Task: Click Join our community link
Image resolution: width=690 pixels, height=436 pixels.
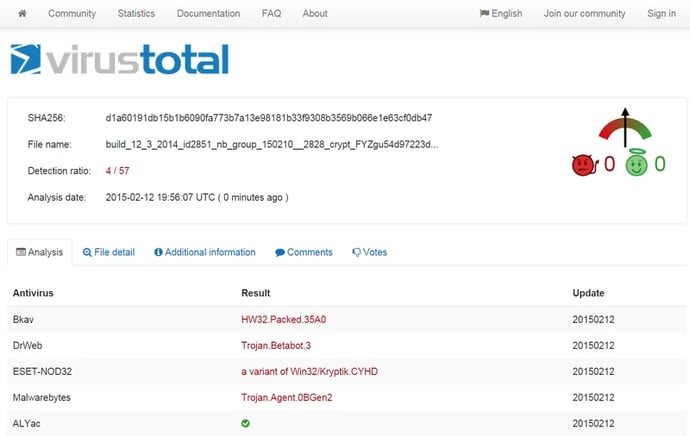Action: (x=584, y=14)
